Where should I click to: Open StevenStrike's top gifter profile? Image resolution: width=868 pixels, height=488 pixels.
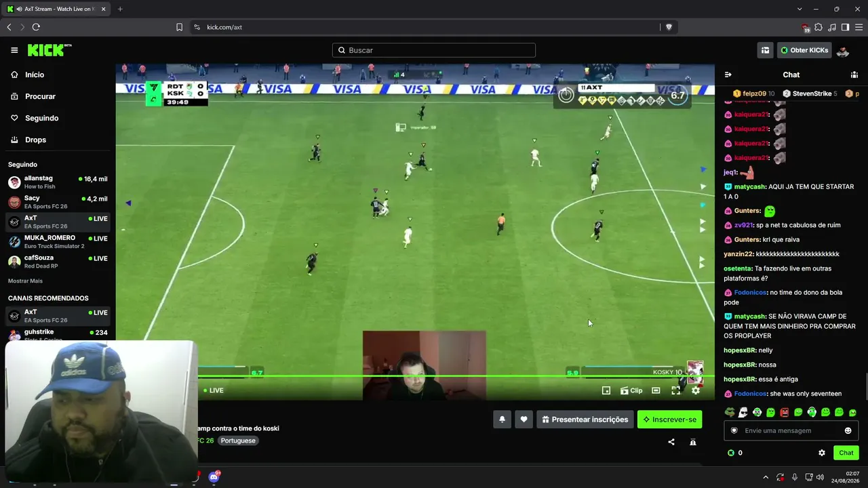pyautogui.click(x=810, y=94)
